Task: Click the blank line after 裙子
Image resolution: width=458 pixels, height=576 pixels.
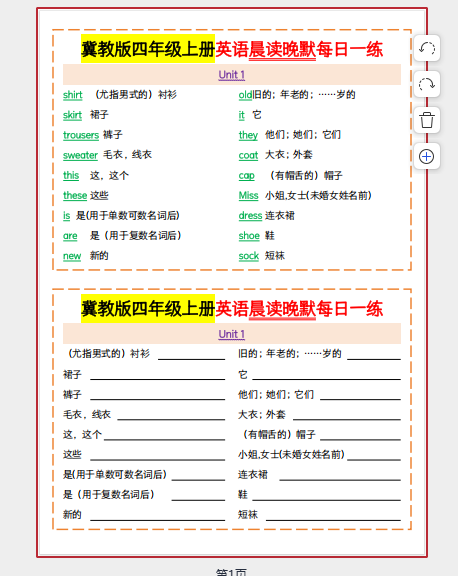Action: point(158,378)
